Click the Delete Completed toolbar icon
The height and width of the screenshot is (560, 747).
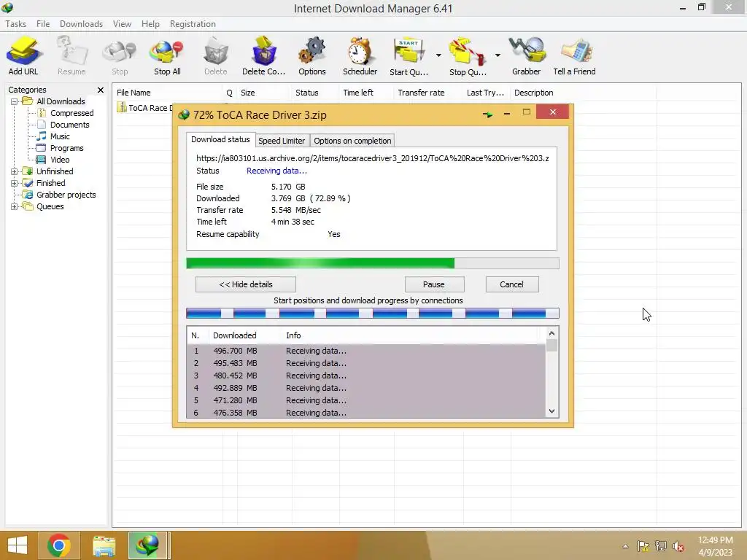pyautogui.click(x=263, y=56)
